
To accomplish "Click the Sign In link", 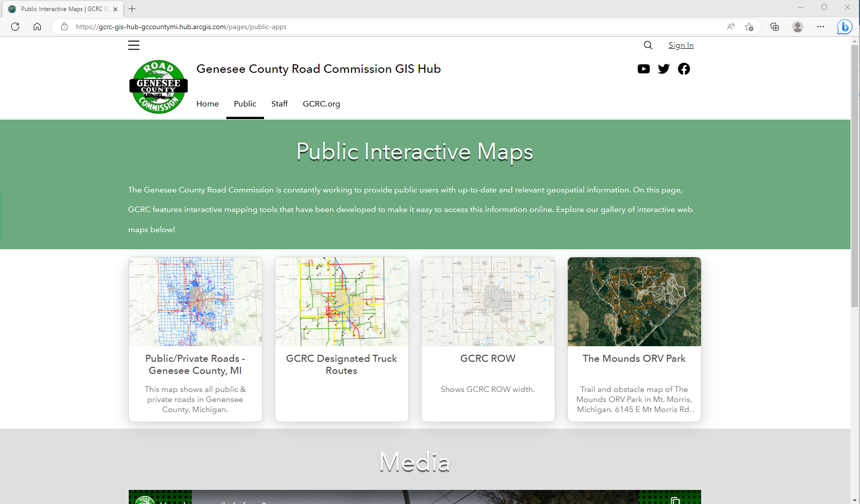I will (681, 45).
